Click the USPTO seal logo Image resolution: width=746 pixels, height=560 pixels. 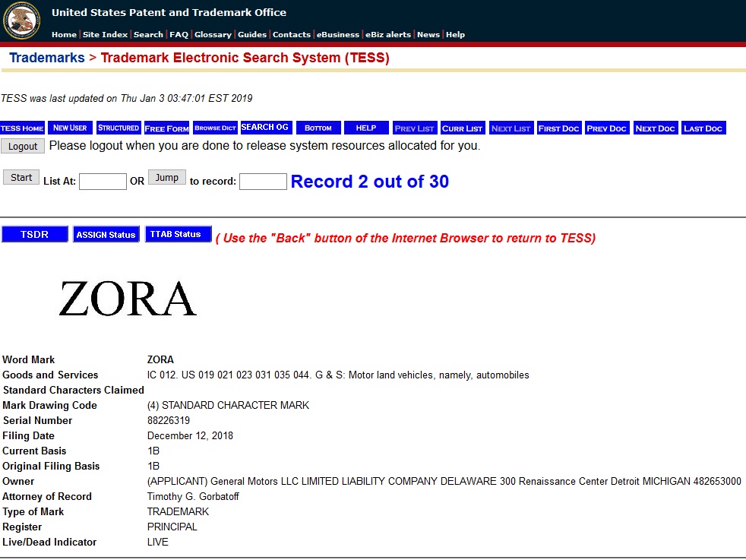coord(22,21)
